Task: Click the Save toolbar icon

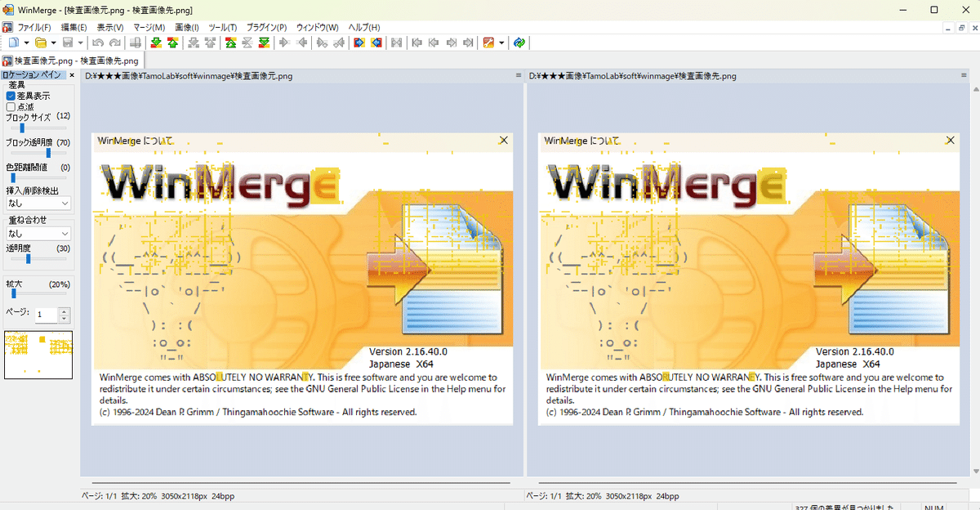Action: click(x=68, y=42)
